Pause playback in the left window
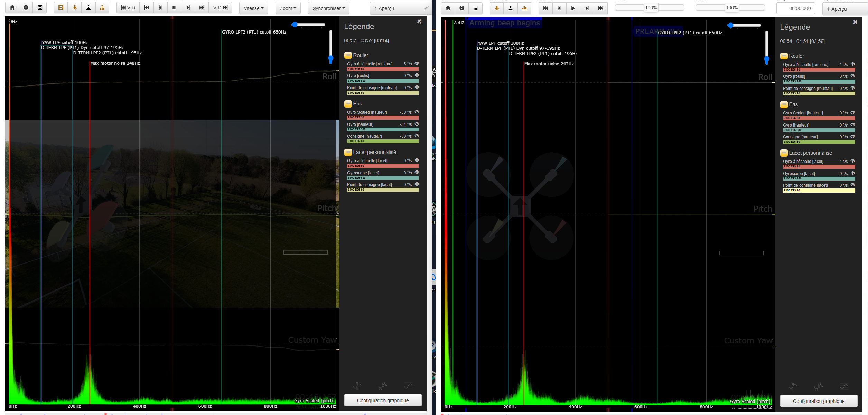This screenshot has width=868, height=415. 174,8
